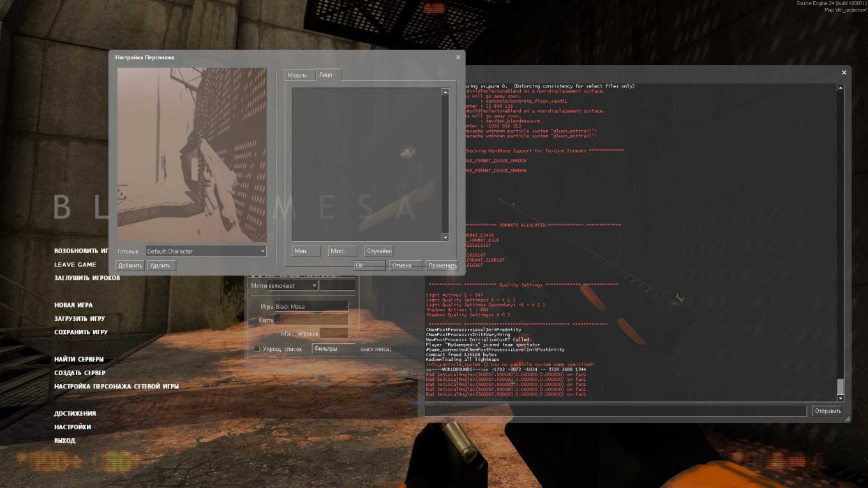Click the tags text field beside Метки
The height and width of the screenshot is (488, 868).
337,286
